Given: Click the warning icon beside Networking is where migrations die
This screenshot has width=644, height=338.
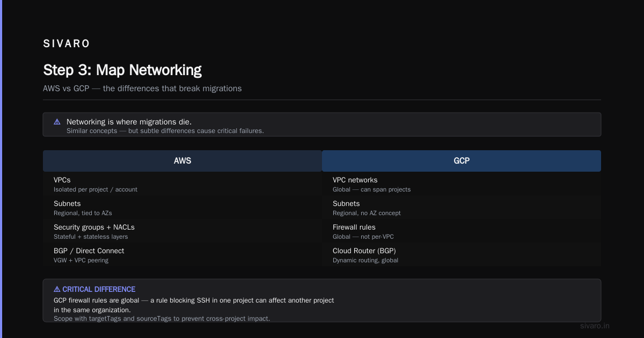Looking at the screenshot, I should point(57,122).
